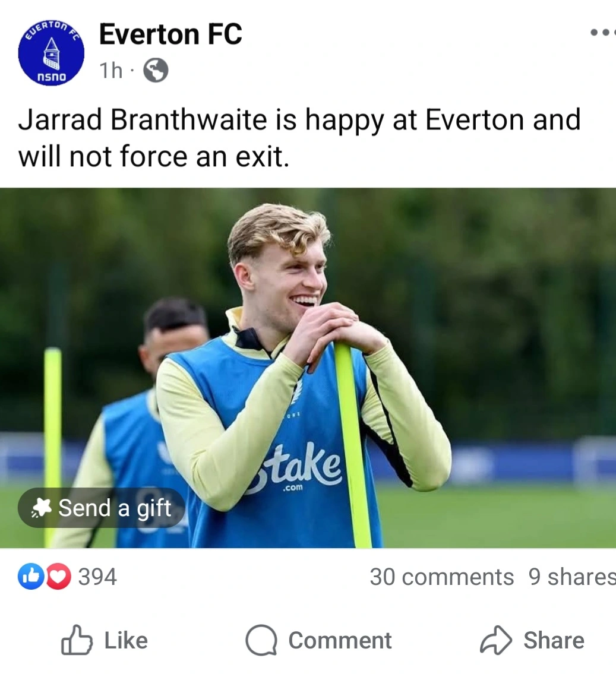Open the 1h post timestamp
616x674 pixels.
(x=111, y=71)
